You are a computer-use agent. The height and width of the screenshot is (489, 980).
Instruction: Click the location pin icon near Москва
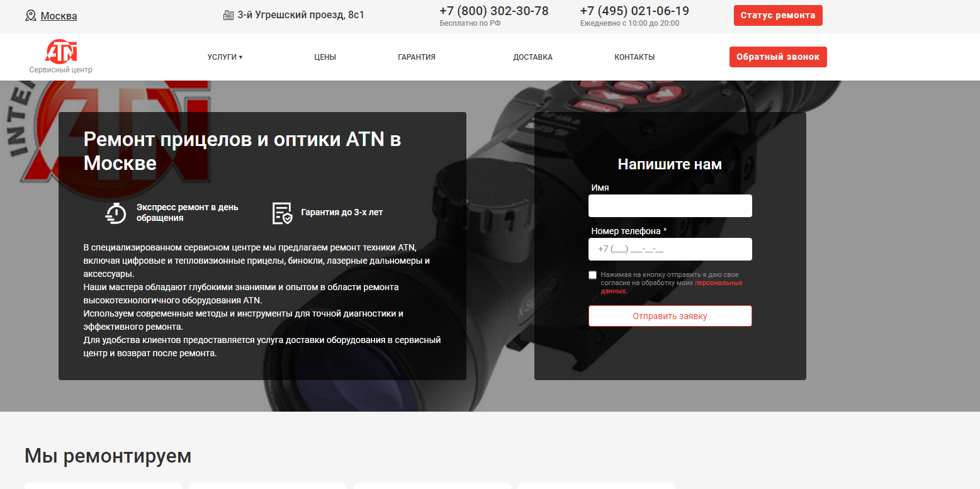point(30,15)
